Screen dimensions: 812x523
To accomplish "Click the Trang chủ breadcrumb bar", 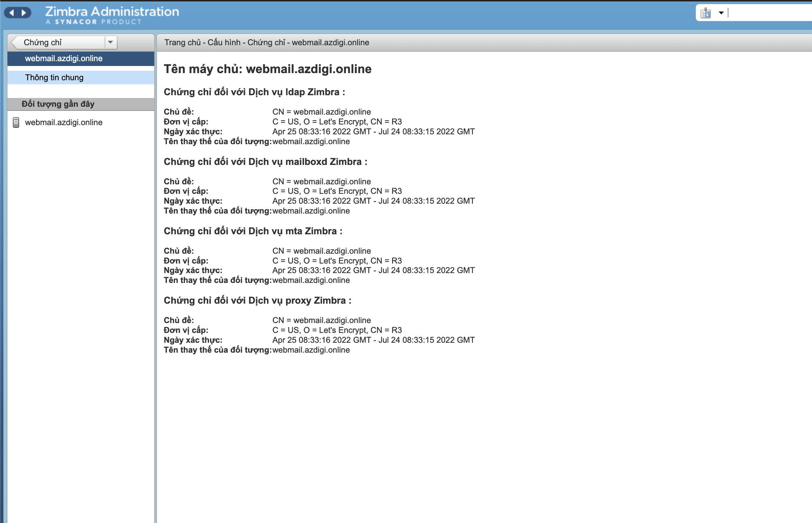I will tap(267, 43).
